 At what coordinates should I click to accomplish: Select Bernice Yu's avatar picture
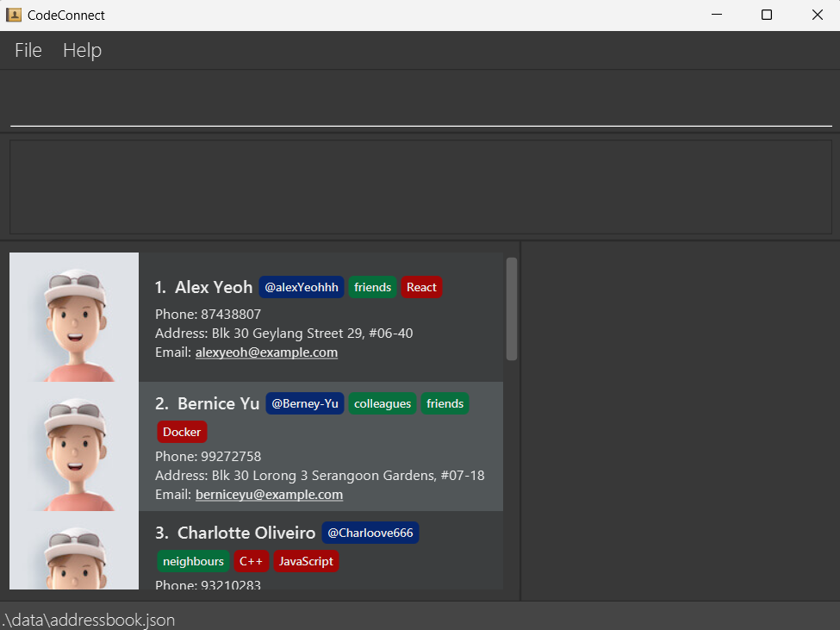(x=74, y=446)
